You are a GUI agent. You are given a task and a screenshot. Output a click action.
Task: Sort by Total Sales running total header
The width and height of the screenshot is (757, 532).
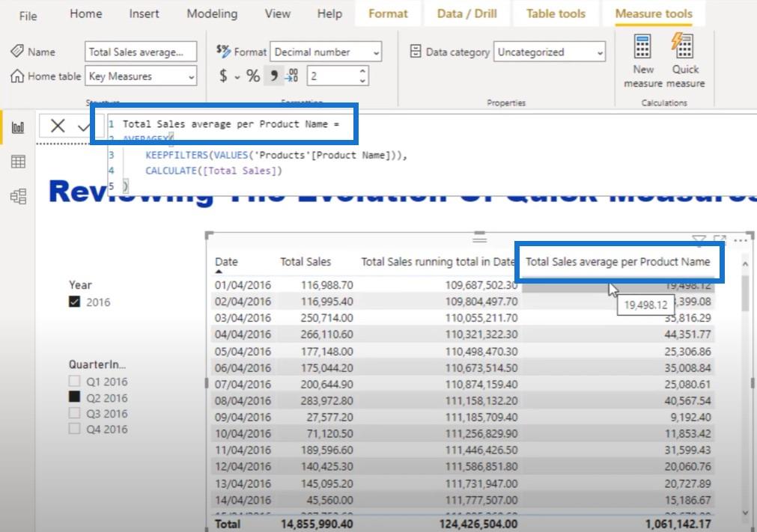pyautogui.click(x=437, y=261)
